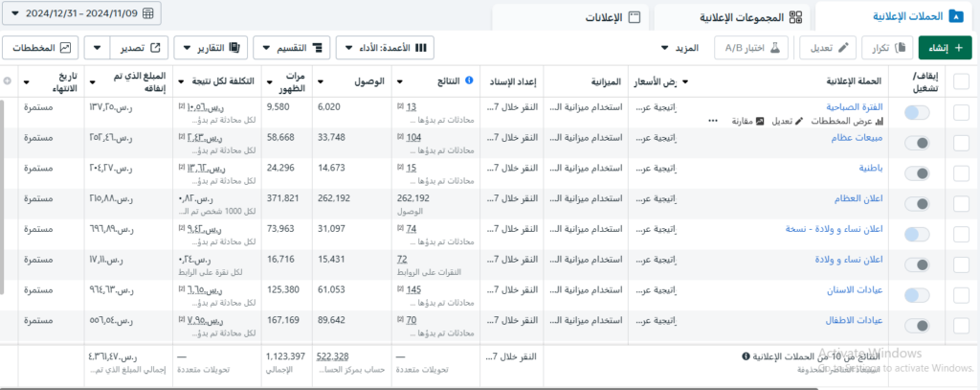Toggle on/off switch for مبيعات عظام campaign
980x390 pixels.
click(x=917, y=144)
